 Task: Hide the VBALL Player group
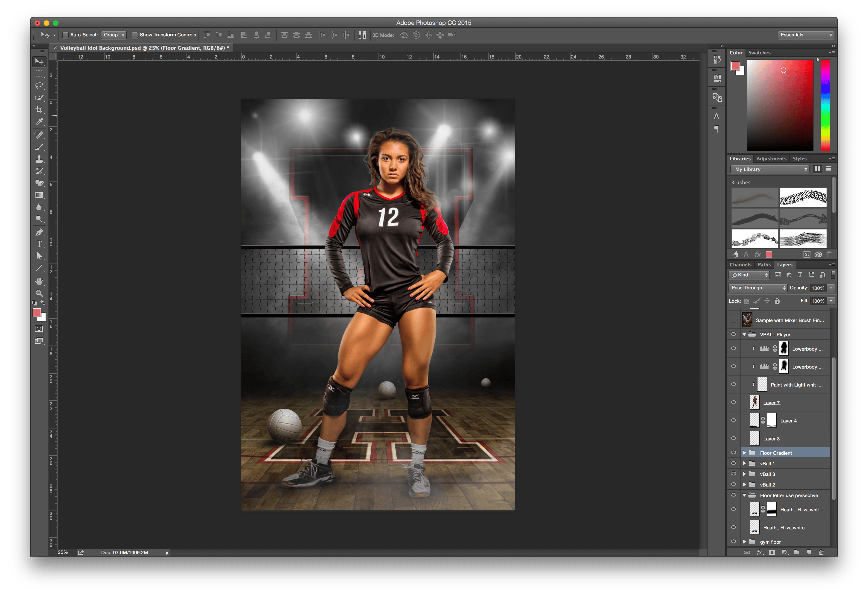(733, 334)
